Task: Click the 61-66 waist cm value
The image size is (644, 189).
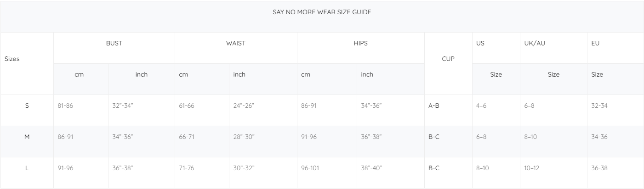Action: point(187,106)
